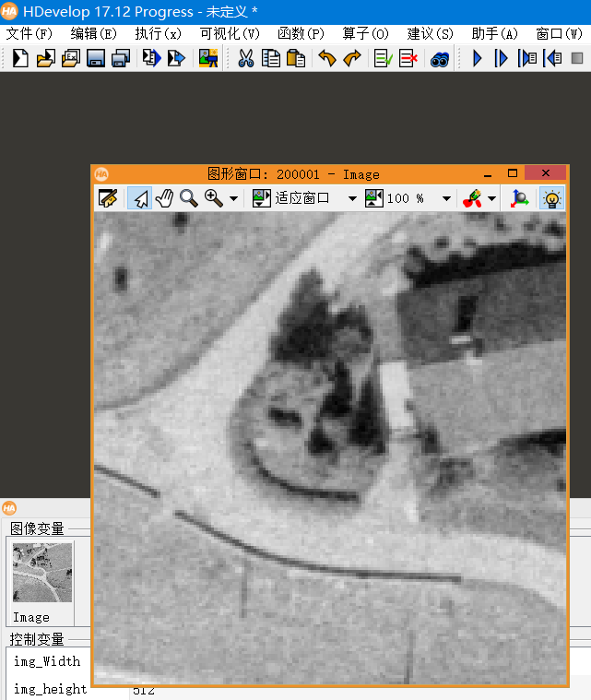Viewport: 591px width, 700px height.
Task: Open the 文件(F) menu
Action: click(29, 34)
